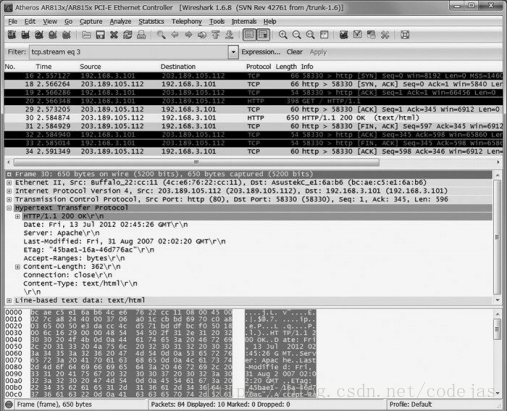Jump to the first packet
Viewport: 507px width, 411px height.
(x=216, y=35)
